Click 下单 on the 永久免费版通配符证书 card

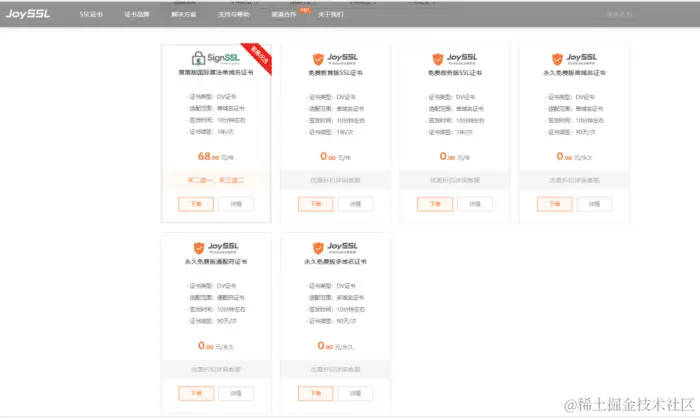point(196,393)
